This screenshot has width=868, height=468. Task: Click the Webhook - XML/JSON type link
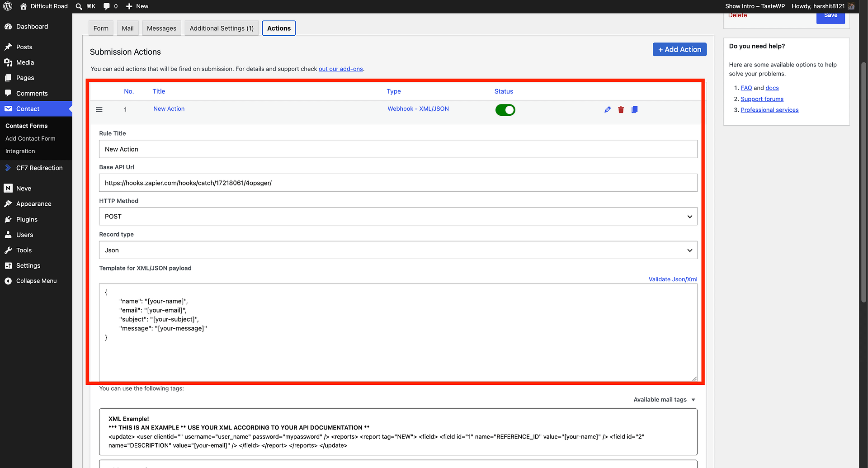tap(418, 109)
